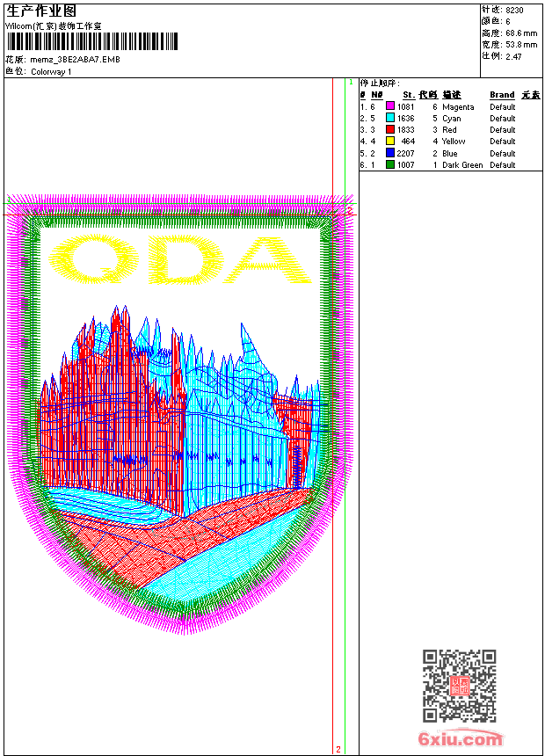Click the Colorway 1 label
Viewport: 545px width, 756px height.
[x=51, y=72]
